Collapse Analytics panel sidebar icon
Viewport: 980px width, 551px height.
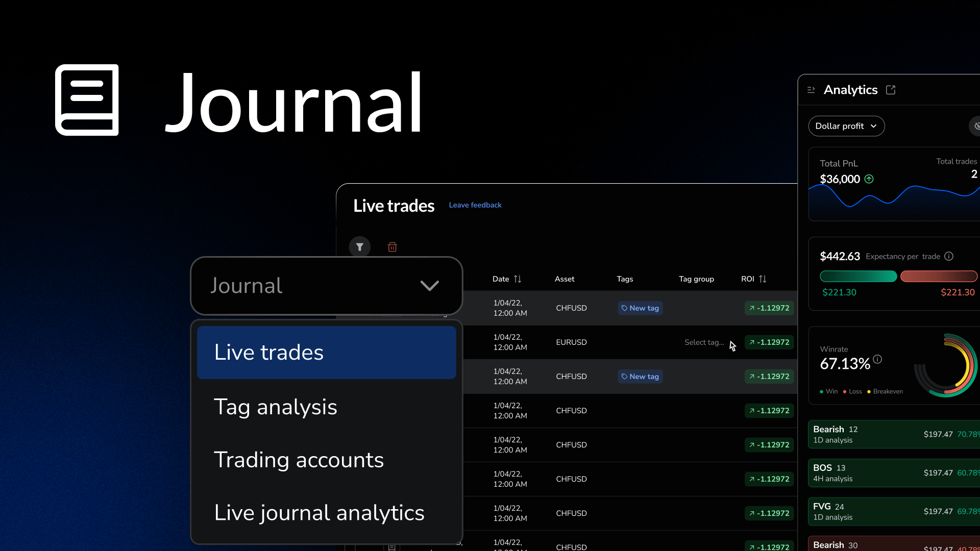pyautogui.click(x=811, y=90)
